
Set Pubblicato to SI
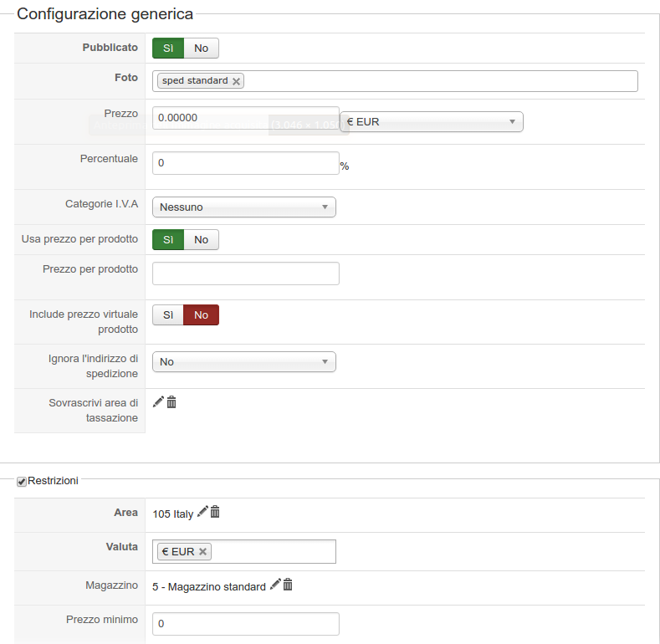tap(168, 49)
